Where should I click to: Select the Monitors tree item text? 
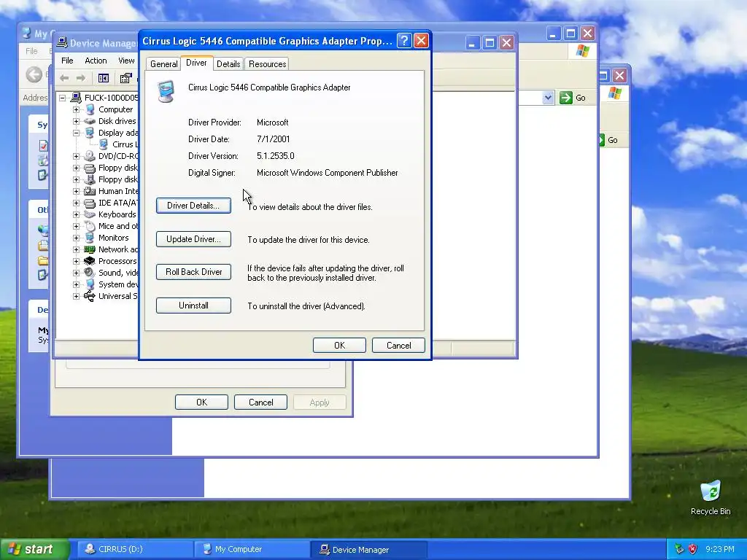point(113,238)
